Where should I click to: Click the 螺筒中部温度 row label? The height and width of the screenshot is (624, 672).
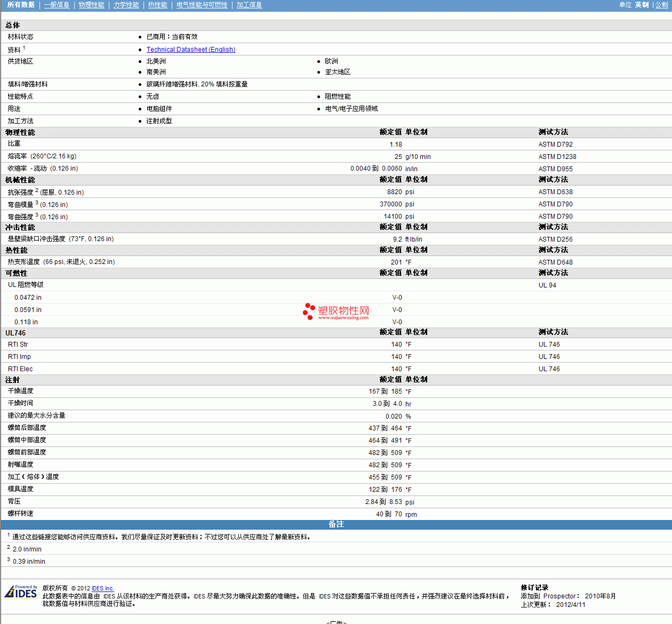[27, 440]
